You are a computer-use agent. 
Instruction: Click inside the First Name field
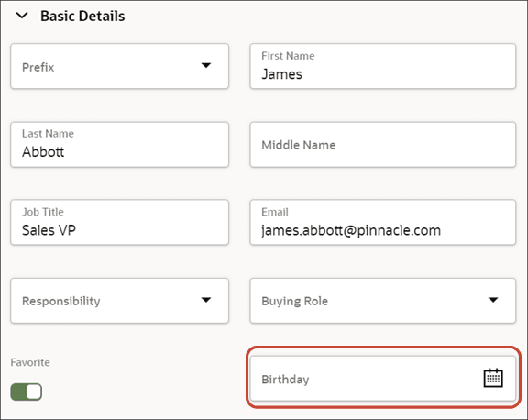pyautogui.click(x=383, y=66)
